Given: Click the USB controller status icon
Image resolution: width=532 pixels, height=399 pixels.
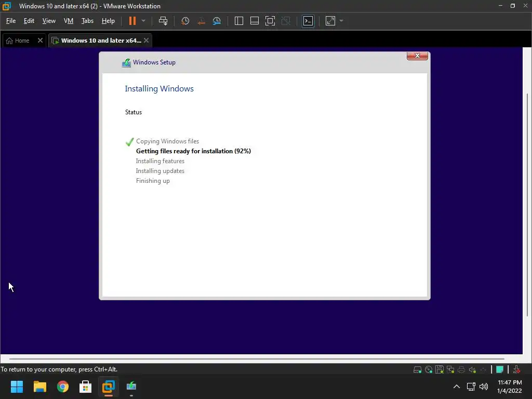Looking at the screenshot, I should click(483, 370).
